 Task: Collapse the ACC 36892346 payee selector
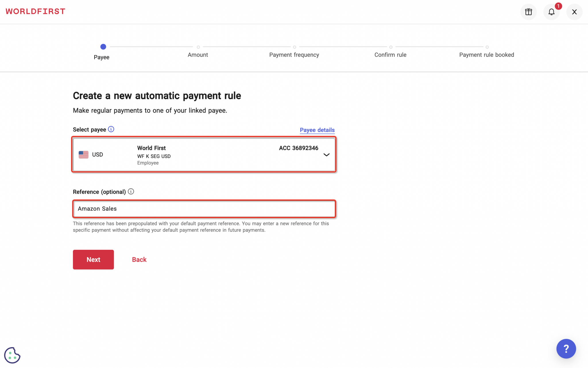(326, 154)
